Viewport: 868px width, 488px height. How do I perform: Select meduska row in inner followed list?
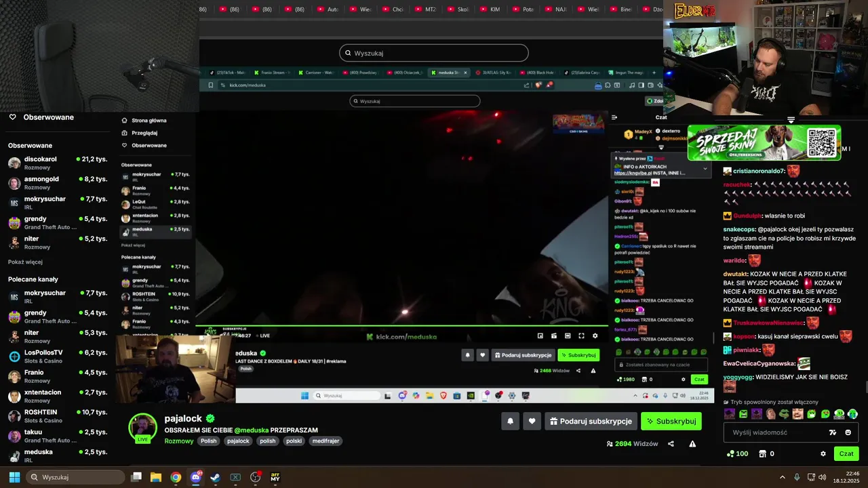tap(156, 232)
